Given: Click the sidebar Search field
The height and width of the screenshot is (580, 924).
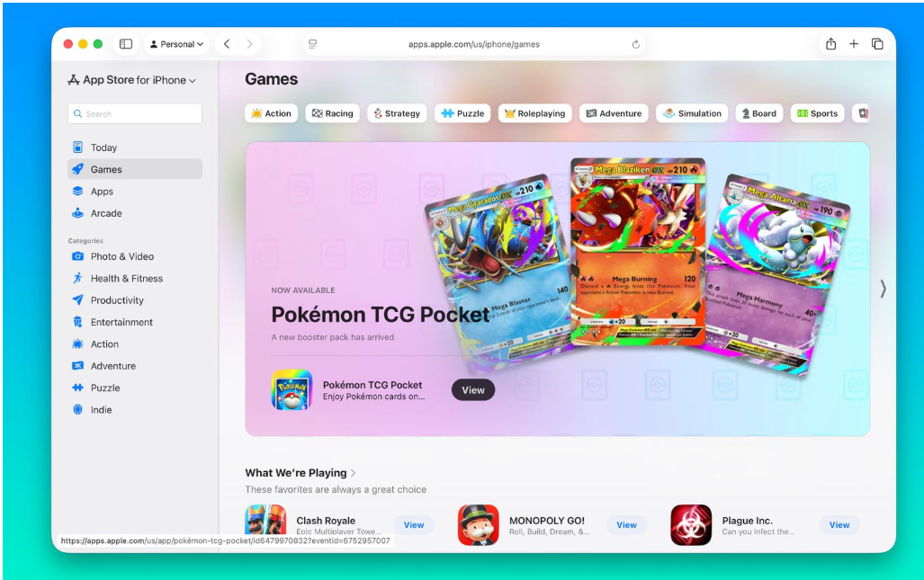Looking at the screenshot, I should click(x=135, y=114).
